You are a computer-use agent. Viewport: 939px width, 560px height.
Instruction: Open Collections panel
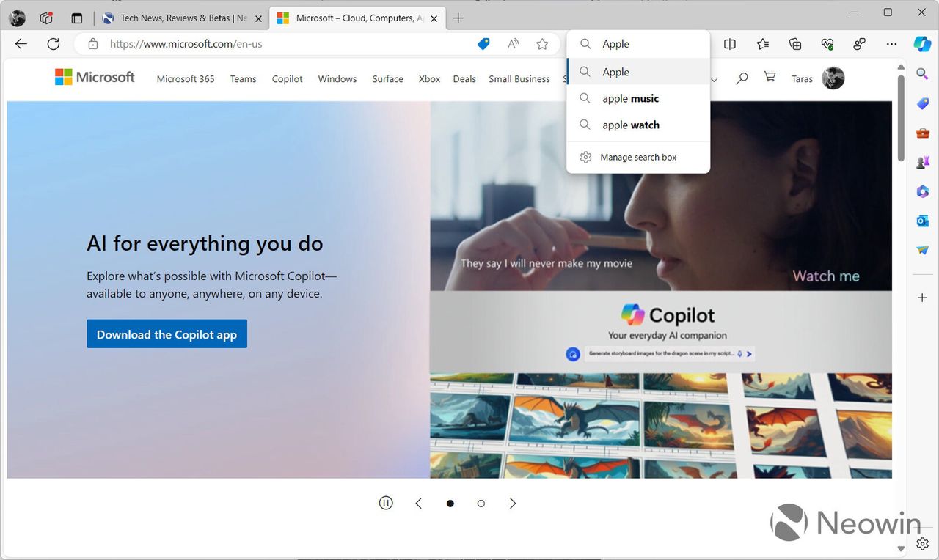coord(795,44)
